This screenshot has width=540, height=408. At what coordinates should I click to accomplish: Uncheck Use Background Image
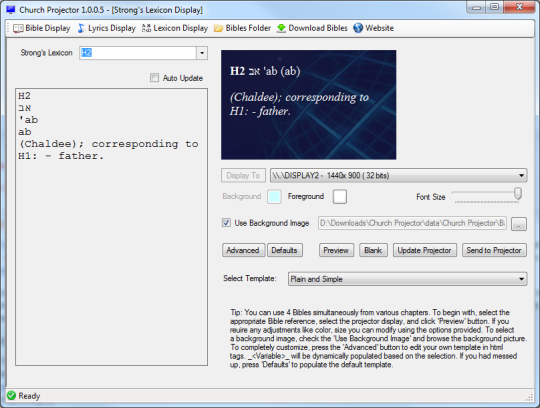226,223
